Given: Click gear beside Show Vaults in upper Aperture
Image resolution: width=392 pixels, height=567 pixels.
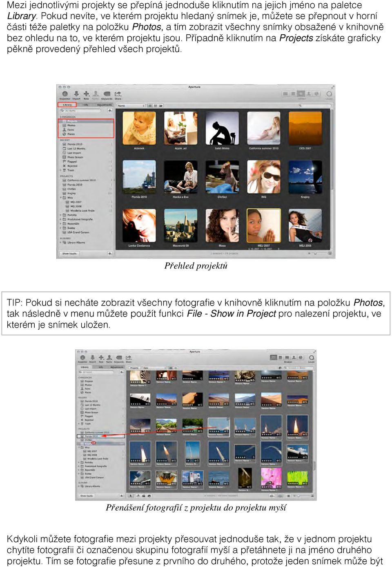Looking at the screenshot, I should 110,253.
